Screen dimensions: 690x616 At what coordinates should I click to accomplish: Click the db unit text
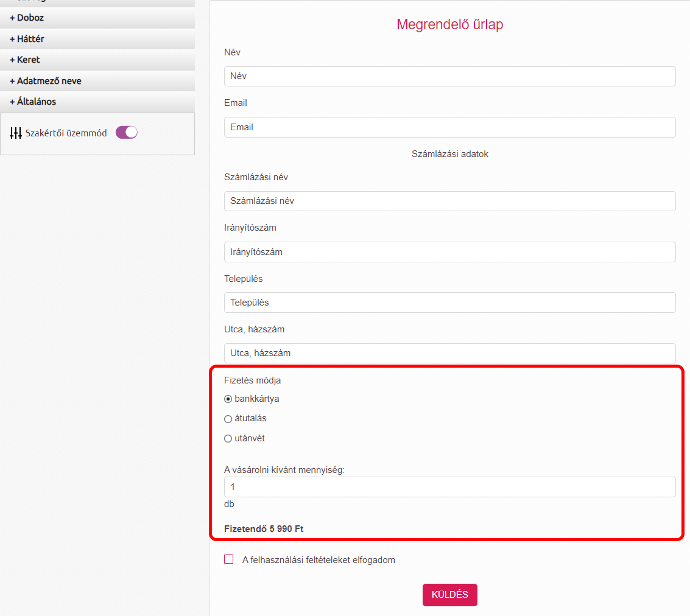229,504
